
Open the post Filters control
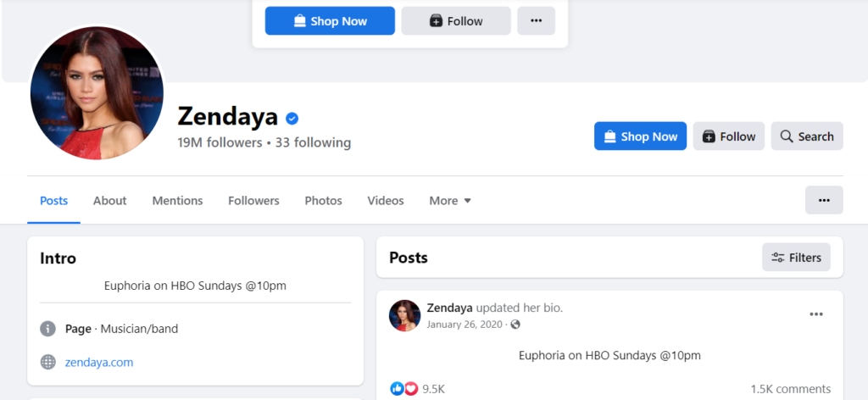point(796,258)
